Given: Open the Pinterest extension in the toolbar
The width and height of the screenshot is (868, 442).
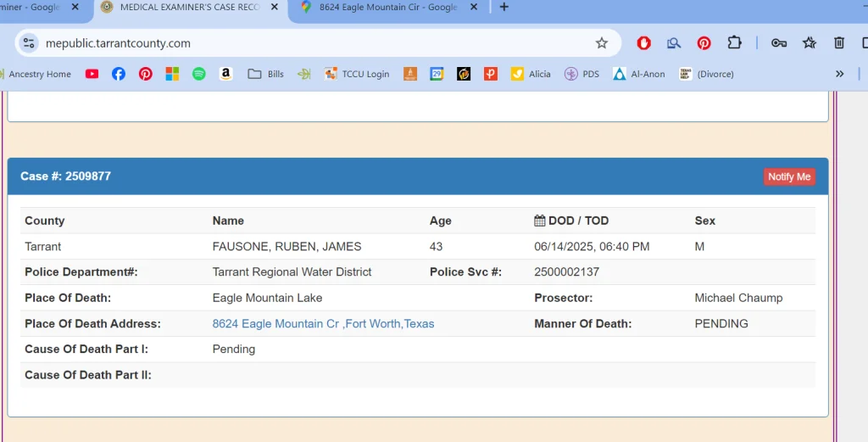Looking at the screenshot, I should pyautogui.click(x=704, y=43).
